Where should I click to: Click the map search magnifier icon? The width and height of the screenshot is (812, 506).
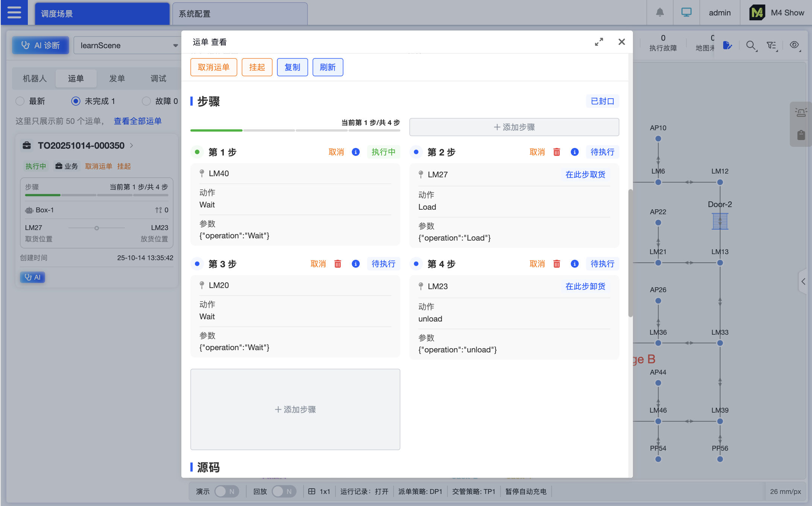coord(751,46)
